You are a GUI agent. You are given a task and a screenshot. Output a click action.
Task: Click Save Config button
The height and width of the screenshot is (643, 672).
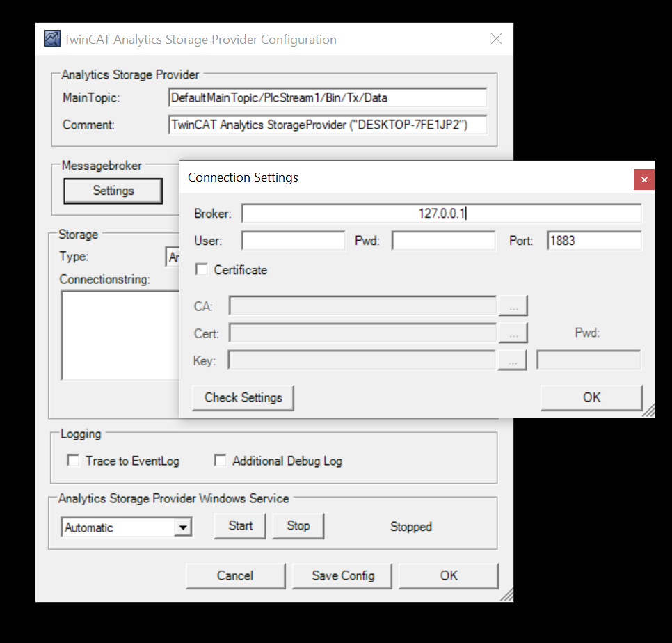pyautogui.click(x=342, y=575)
